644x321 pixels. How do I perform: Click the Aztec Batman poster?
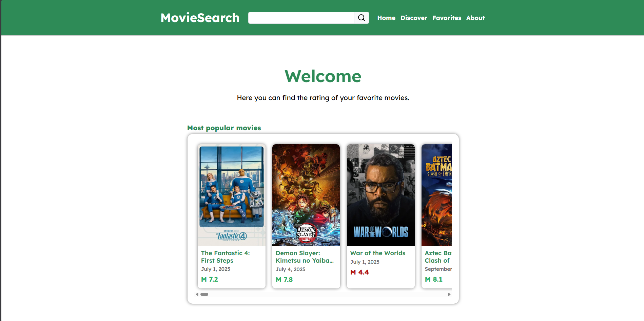click(x=437, y=195)
